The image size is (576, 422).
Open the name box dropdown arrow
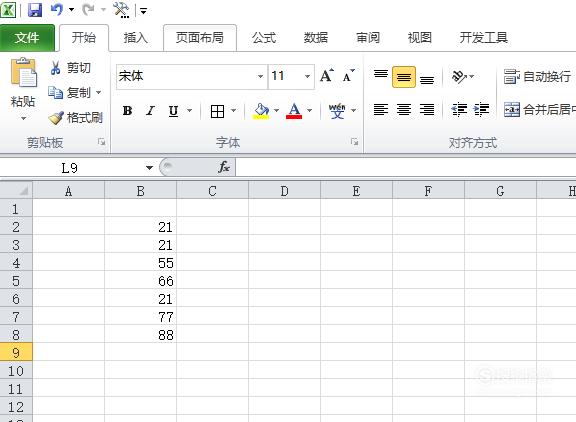tap(149, 168)
